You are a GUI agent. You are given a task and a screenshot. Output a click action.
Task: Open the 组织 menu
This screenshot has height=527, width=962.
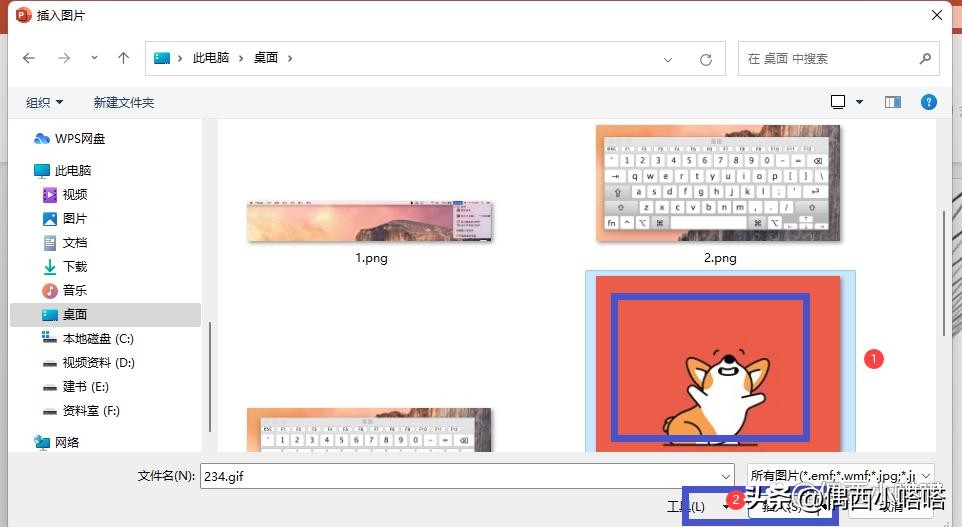(x=44, y=102)
